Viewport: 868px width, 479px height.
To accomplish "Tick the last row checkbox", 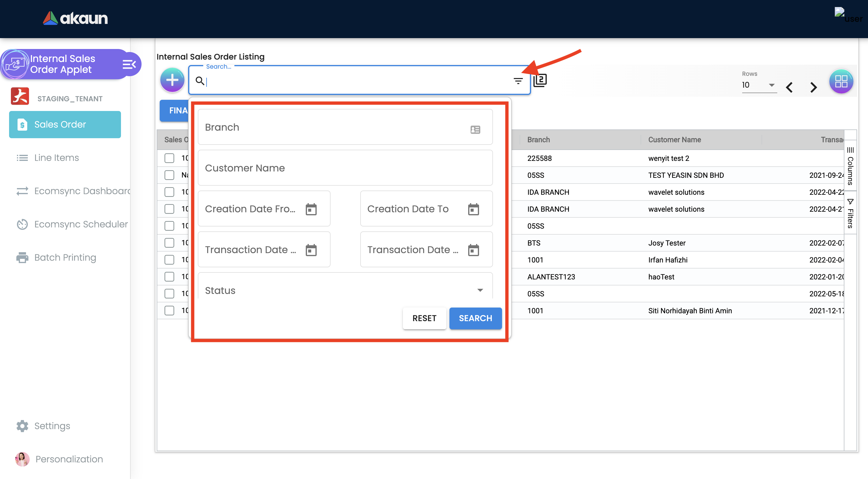I will (x=169, y=311).
